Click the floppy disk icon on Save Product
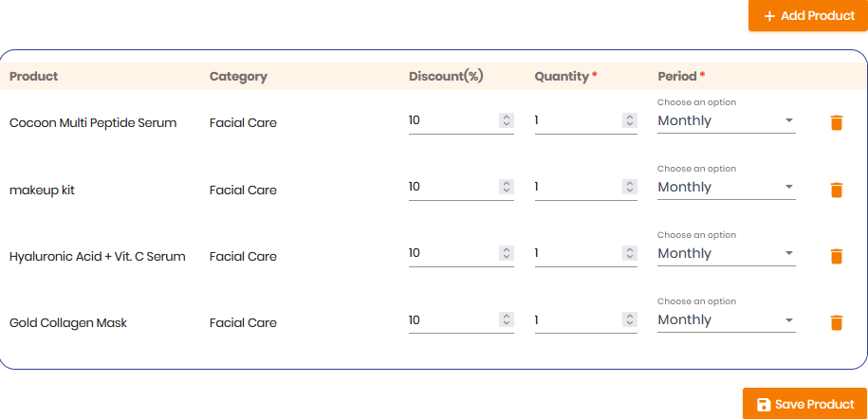Screen dimensions: 868x419 click(x=764, y=405)
